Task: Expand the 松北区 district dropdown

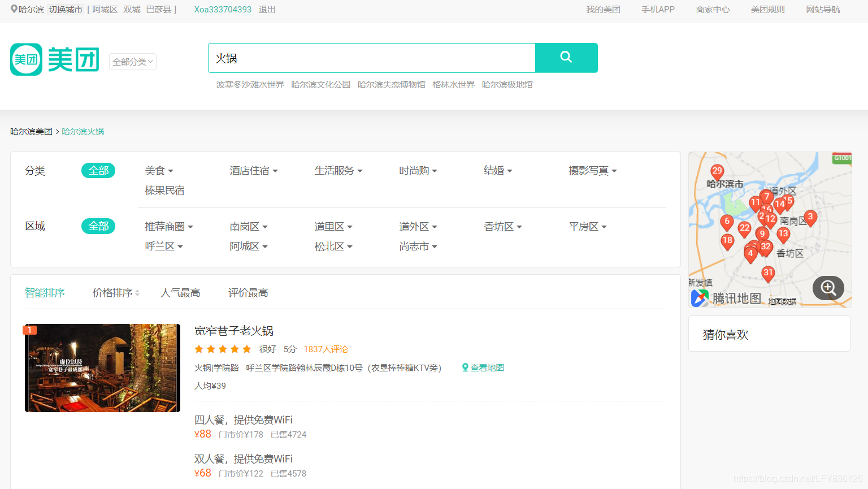Action: [x=333, y=246]
